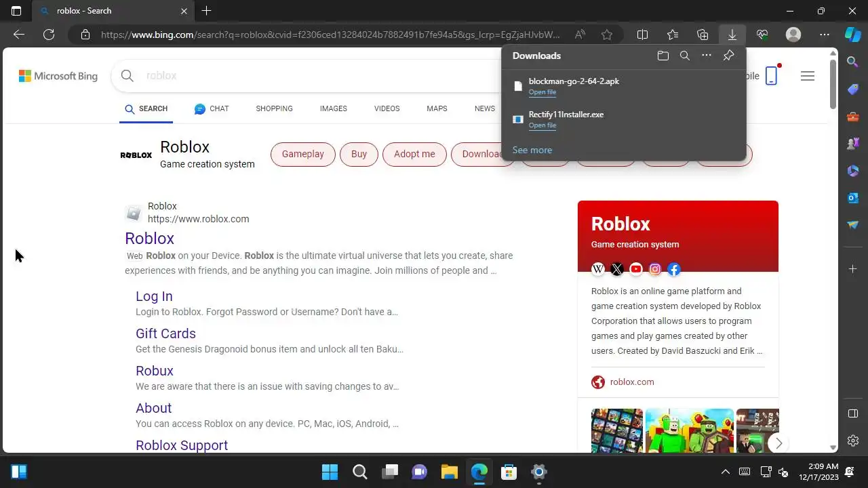Open more options in Downloads panel
Screen dimensions: 868x488
click(707, 56)
